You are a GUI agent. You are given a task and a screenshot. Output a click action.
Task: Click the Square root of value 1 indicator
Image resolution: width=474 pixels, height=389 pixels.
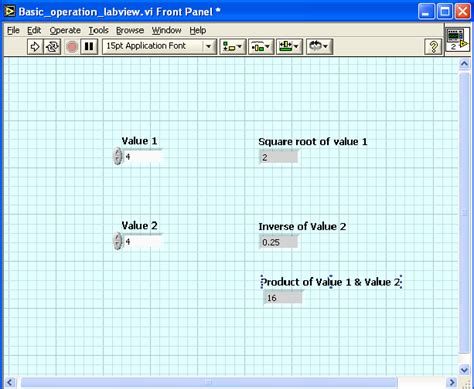click(278, 157)
